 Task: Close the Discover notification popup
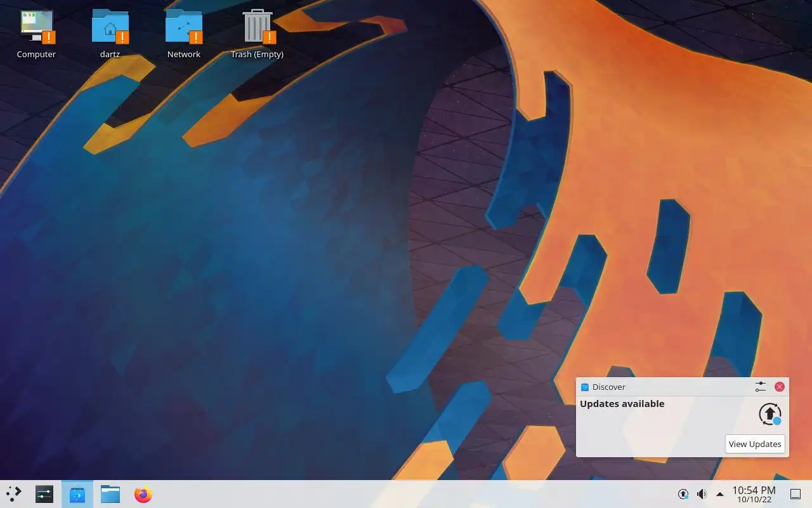point(780,387)
